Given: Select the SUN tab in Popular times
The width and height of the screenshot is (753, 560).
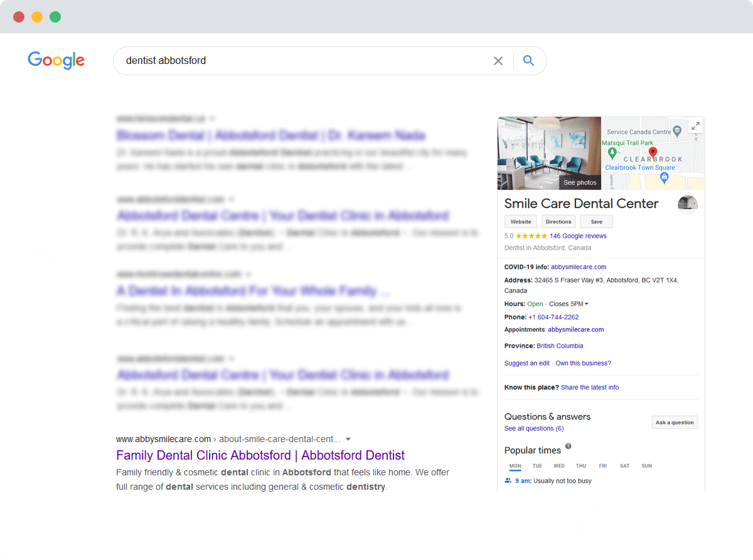Looking at the screenshot, I should pos(647,466).
